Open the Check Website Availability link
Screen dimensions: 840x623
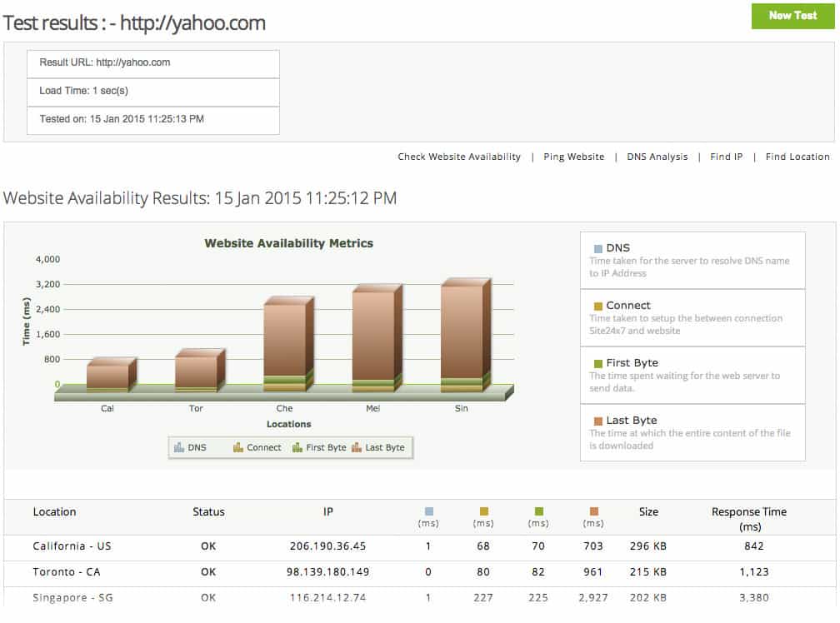click(x=459, y=157)
